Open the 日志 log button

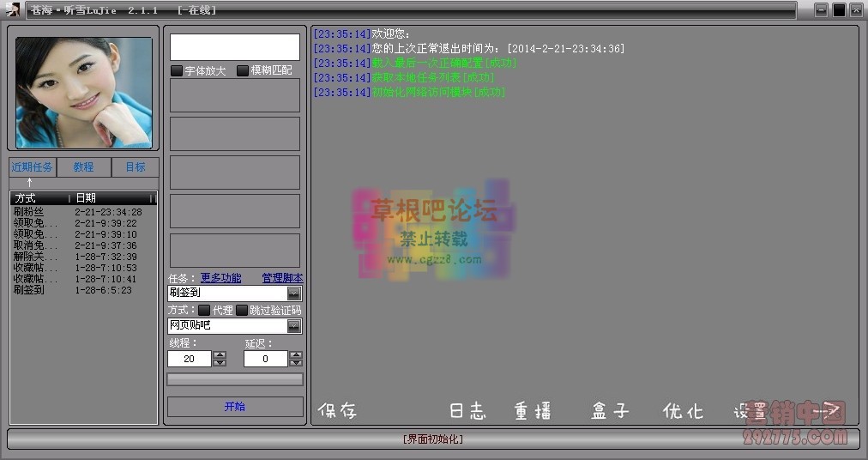pos(467,411)
